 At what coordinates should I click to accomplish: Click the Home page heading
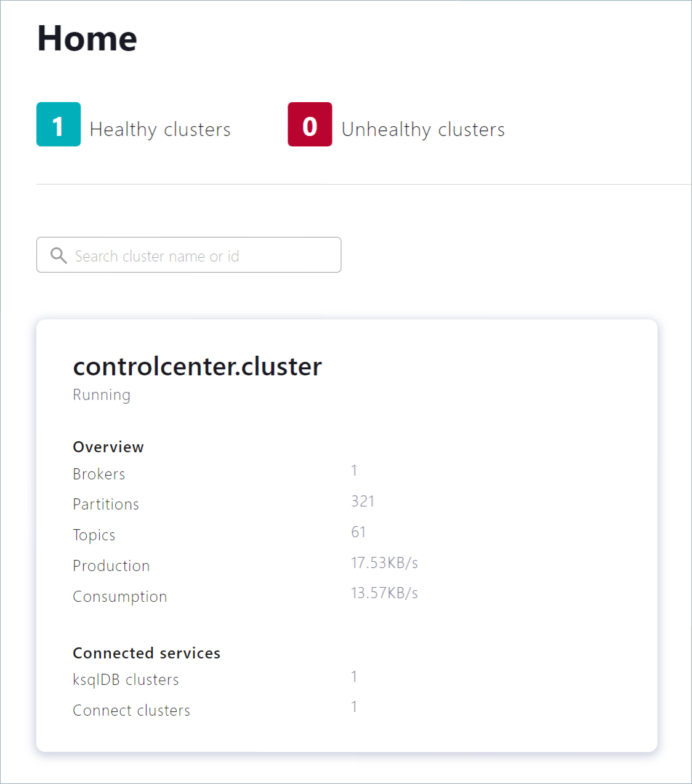(x=86, y=38)
